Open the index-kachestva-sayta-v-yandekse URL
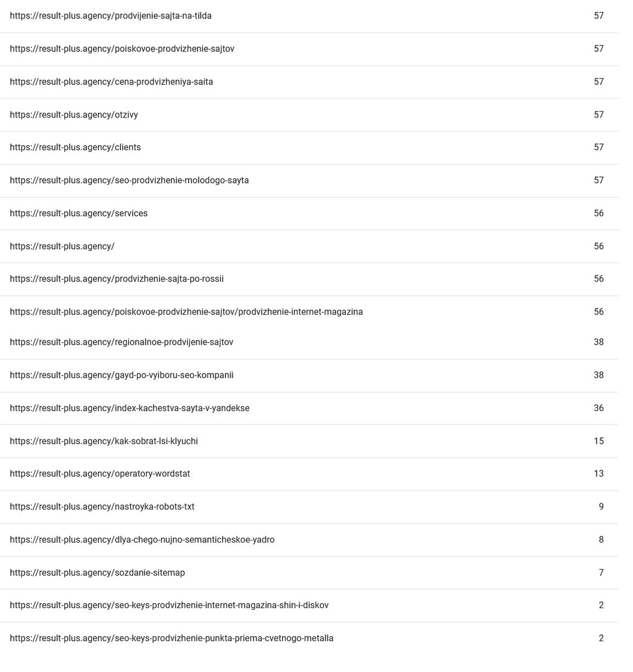The height and width of the screenshot is (672, 633). tap(130, 408)
